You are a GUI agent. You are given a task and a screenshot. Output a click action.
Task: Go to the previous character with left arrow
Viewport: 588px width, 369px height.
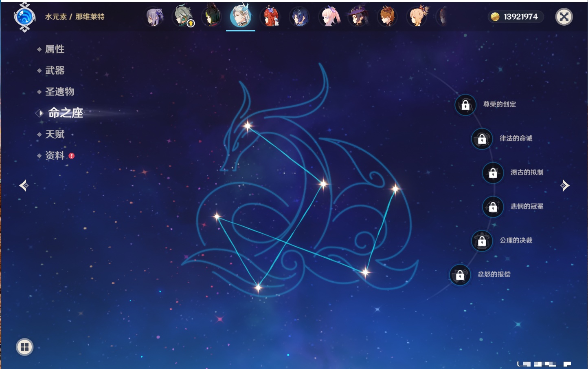24,186
